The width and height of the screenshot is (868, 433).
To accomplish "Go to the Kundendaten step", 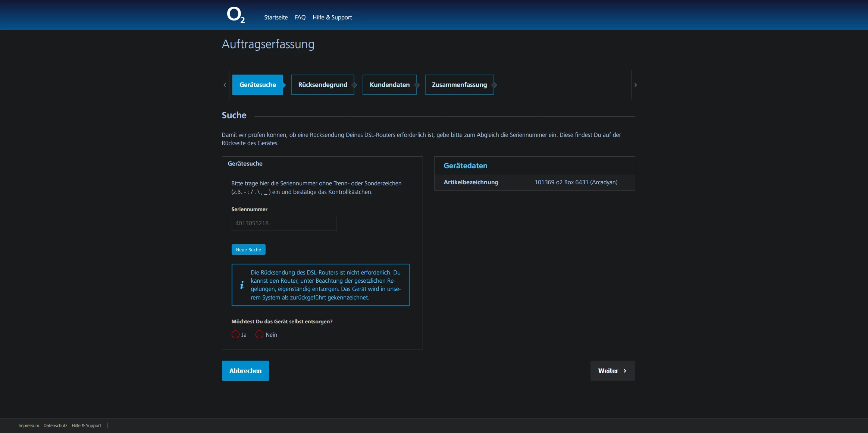I will (389, 85).
